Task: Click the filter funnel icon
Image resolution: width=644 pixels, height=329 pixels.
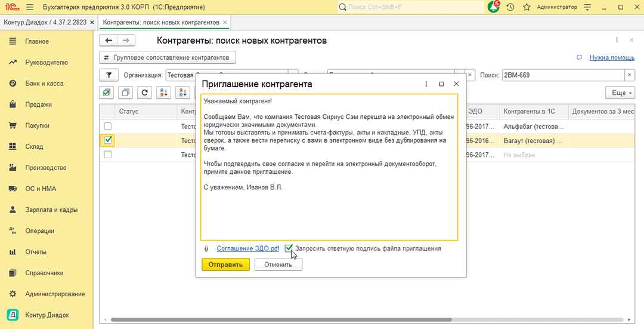Action: tap(109, 75)
